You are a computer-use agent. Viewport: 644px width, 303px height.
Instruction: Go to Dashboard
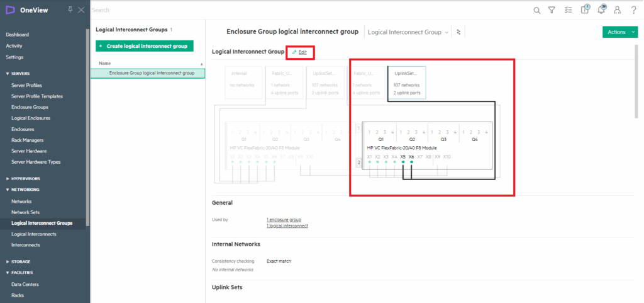pyautogui.click(x=17, y=35)
